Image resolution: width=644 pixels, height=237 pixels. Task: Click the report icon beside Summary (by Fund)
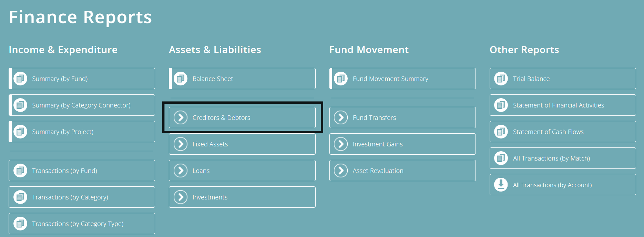point(20,78)
